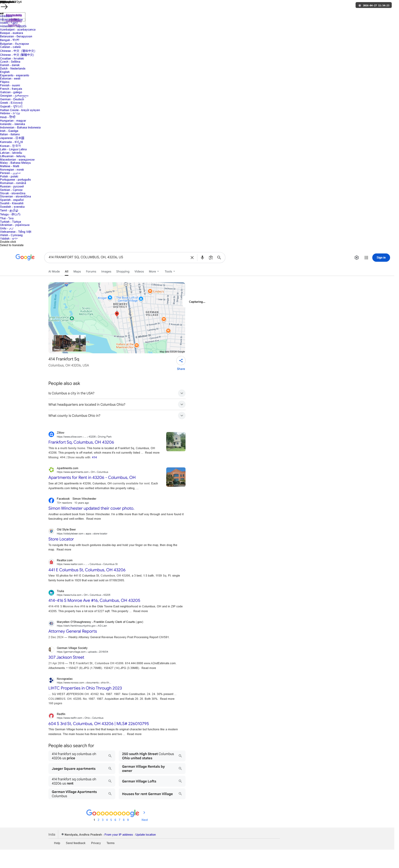Select the All results tab
399x868 pixels.
coord(67,272)
